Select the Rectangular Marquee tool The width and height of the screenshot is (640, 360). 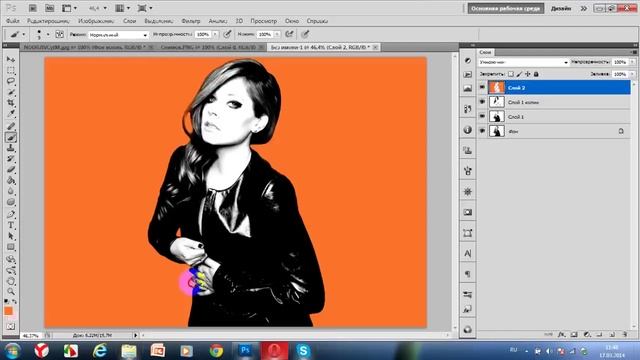[x=11, y=71]
